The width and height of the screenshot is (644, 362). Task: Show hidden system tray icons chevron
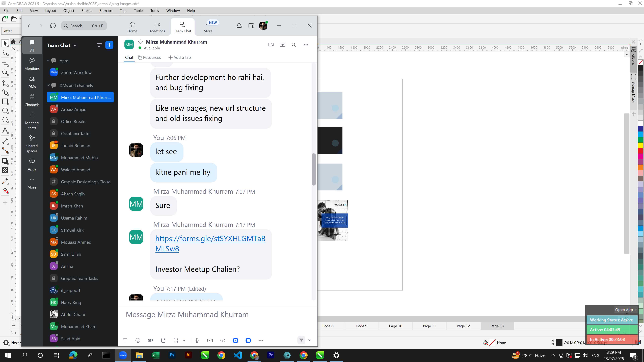coord(553,355)
